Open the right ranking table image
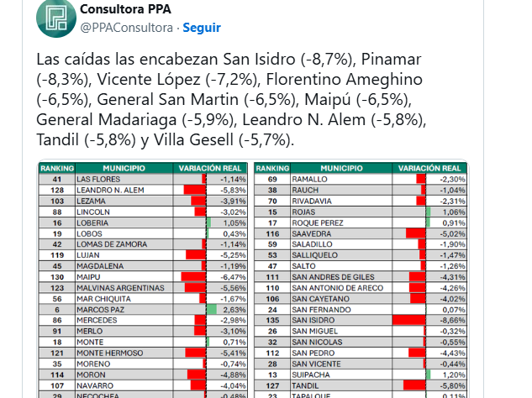 pyautogui.click(x=361, y=280)
